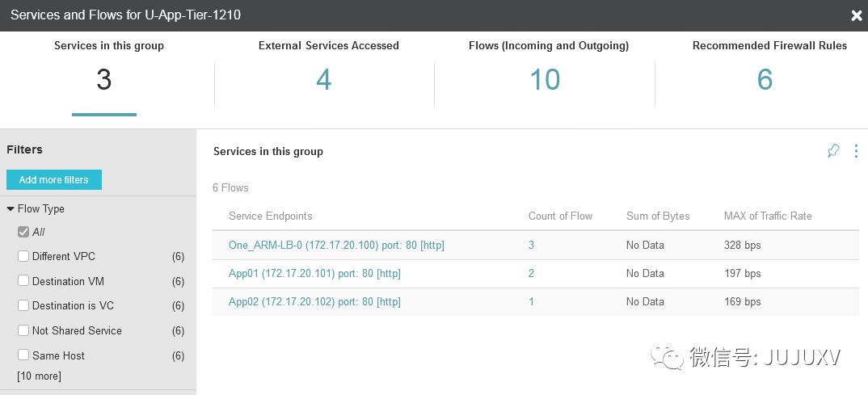Open the three-dot more options menu
The height and width of the screenshot is (395, 868).
[856, 151]
